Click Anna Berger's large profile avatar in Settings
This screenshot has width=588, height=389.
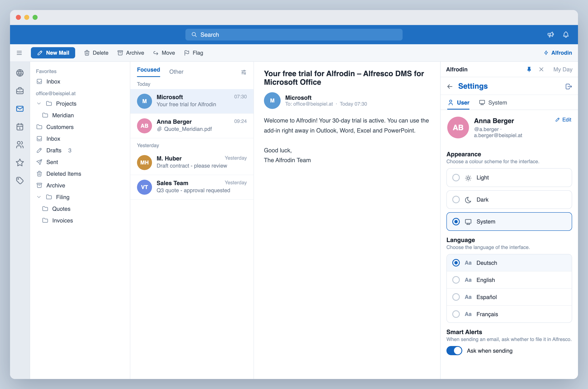tap(458, 128)
